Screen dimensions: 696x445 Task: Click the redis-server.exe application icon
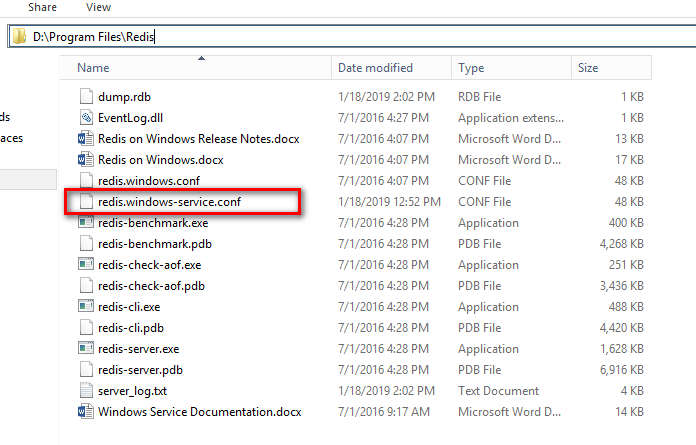(x=86, y=349)
